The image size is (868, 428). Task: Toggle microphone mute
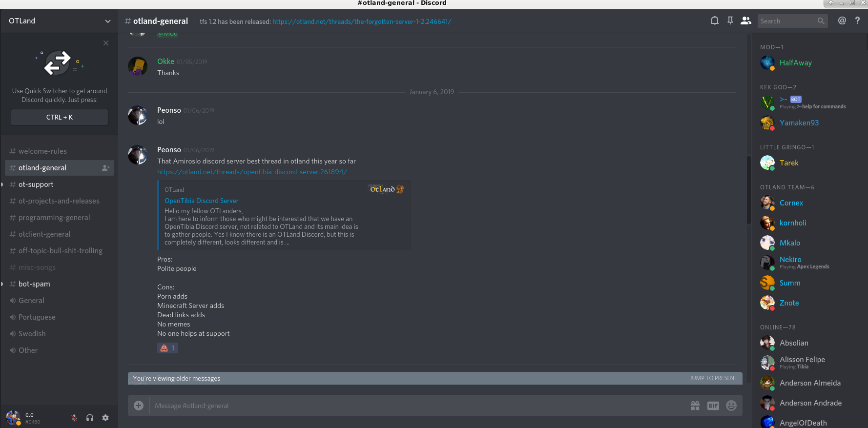pos(74,418)
